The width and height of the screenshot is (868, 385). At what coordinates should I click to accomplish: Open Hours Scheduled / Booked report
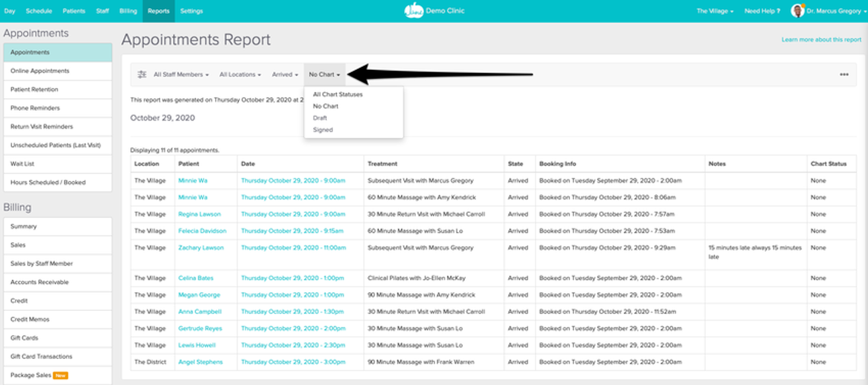[58, 182]
